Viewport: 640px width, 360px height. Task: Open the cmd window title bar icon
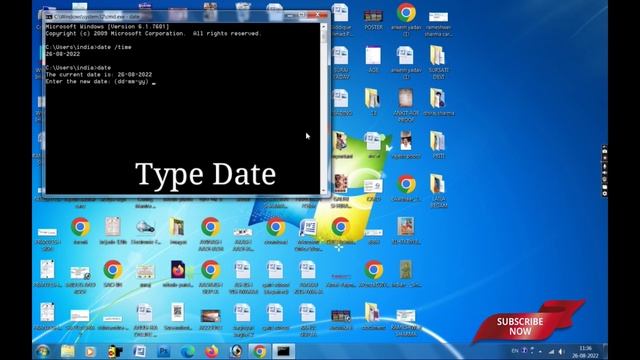[x=49, y=17]
